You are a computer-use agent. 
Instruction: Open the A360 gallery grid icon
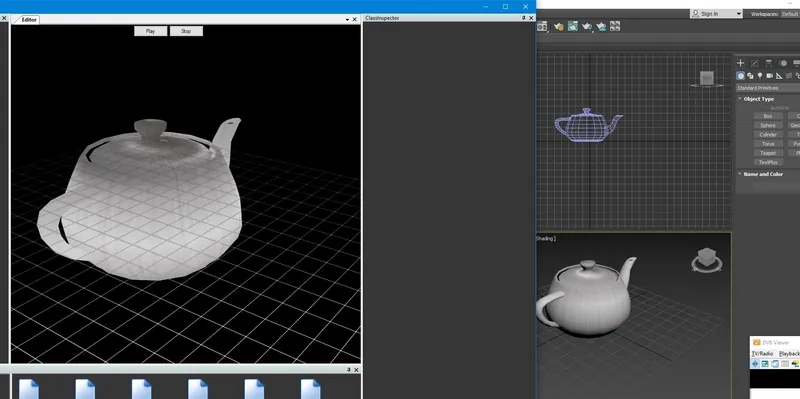pos(615,26)
